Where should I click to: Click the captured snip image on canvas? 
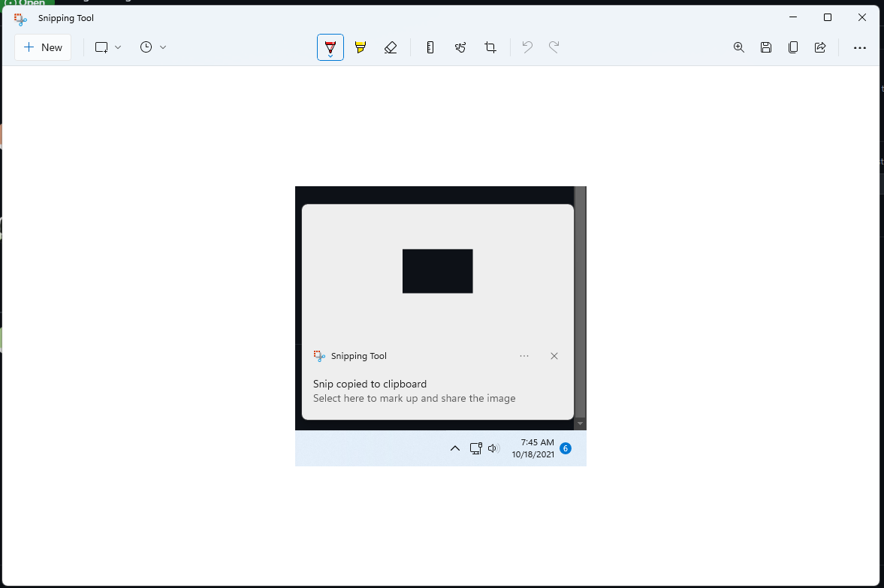(441, 326)
